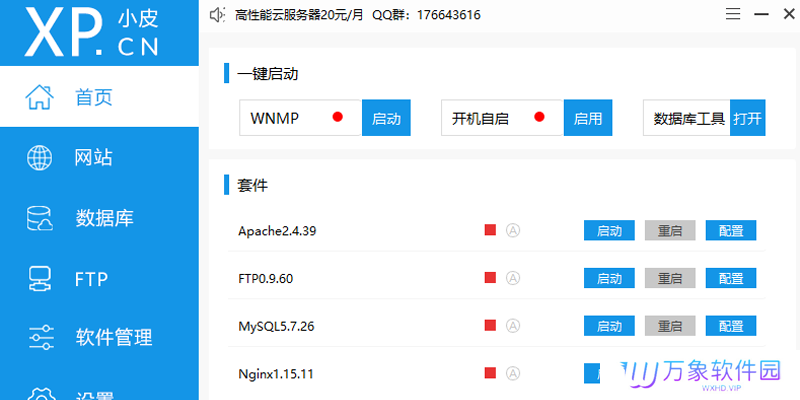The image size is (800, 400).
Task: Toggle FTP0.9.60 auto-start A icon
Action: click(x=513, y=278)
